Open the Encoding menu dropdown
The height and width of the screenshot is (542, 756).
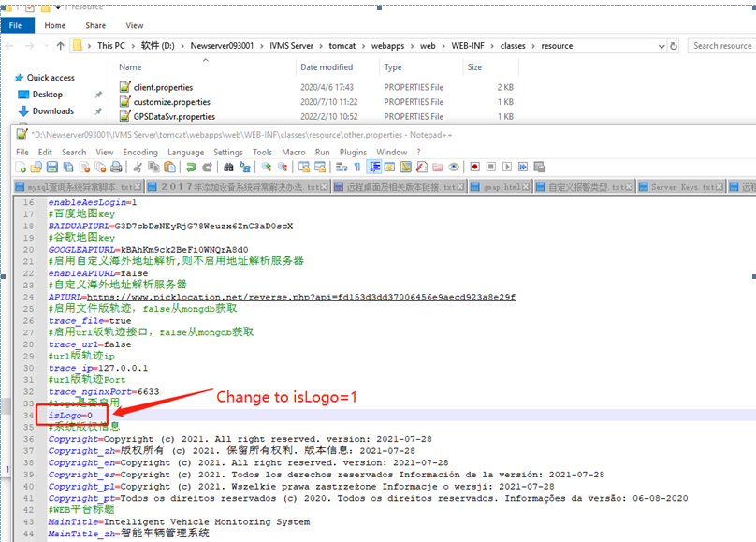click(x=140, y=152)
